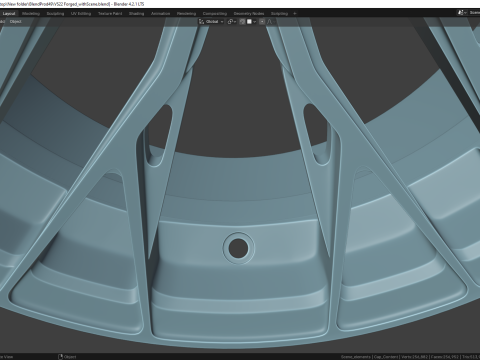The height and width of the screenshot is (360, 480).
Task: Click the Cap_Content text in status bar
Action: (x=386, y=357)
